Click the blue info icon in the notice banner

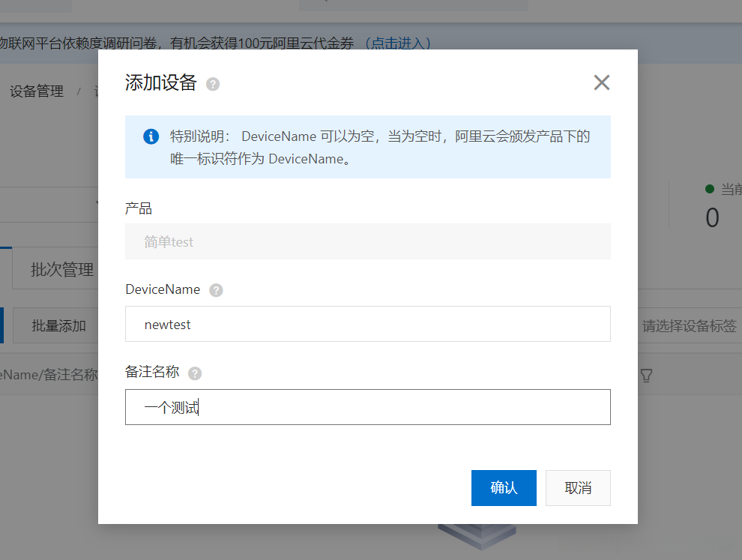(x=149, y=136)
